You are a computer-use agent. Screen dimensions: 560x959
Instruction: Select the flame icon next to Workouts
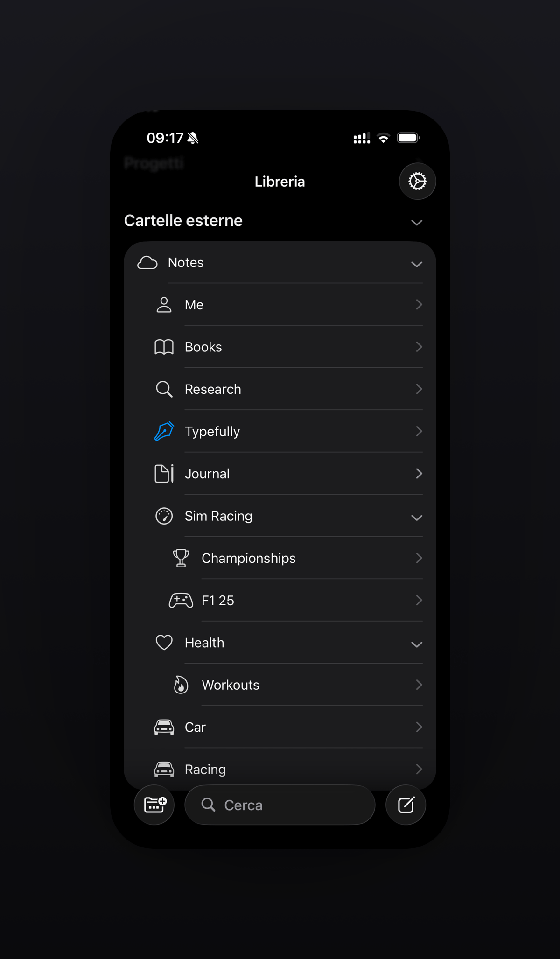click(x=181, y=685)
